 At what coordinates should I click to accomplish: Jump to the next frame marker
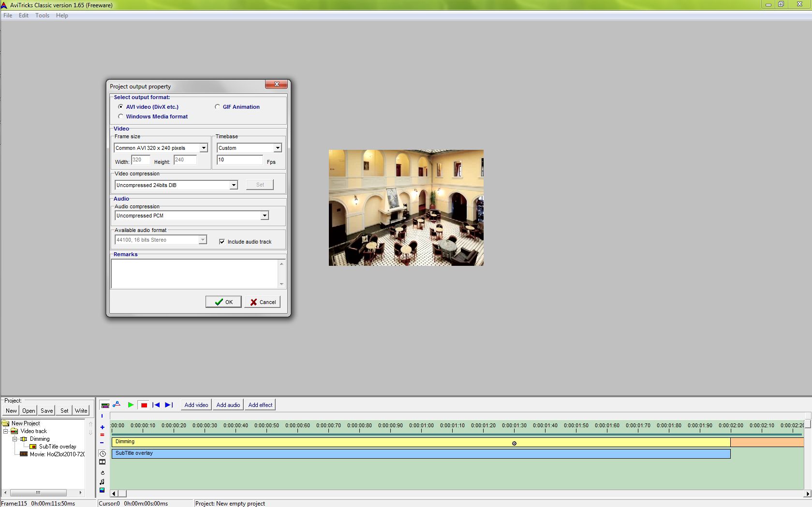[169, 405]
